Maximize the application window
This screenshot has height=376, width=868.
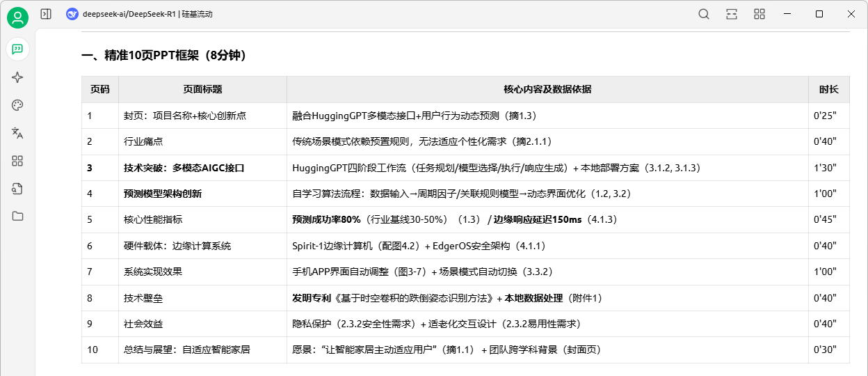(x=819, y=14)
